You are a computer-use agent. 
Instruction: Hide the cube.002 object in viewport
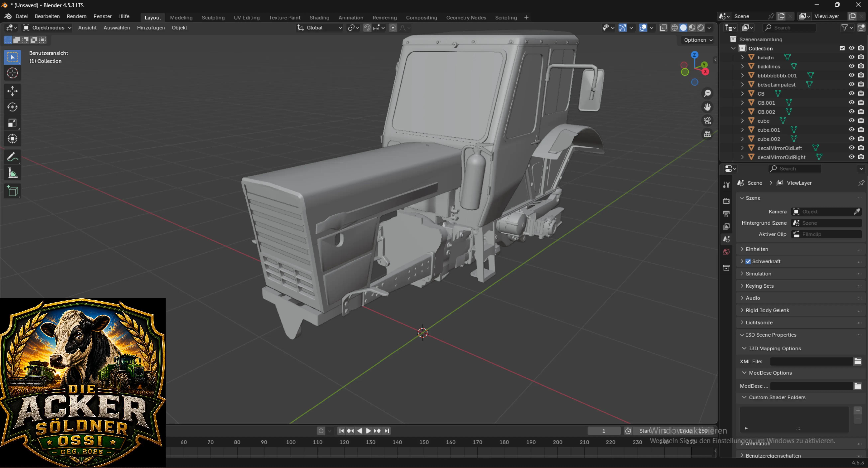852,139
